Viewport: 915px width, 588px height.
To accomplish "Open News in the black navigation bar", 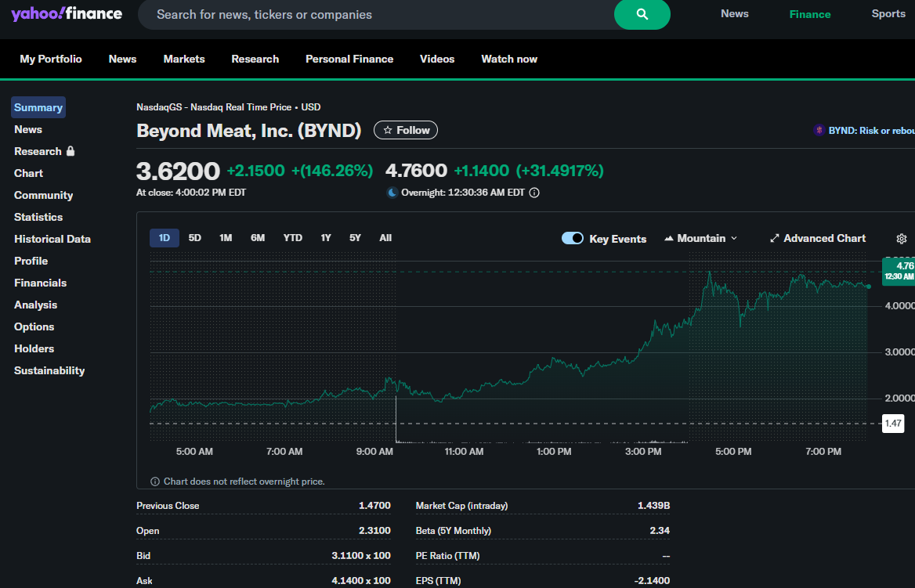I will [122, 59].
